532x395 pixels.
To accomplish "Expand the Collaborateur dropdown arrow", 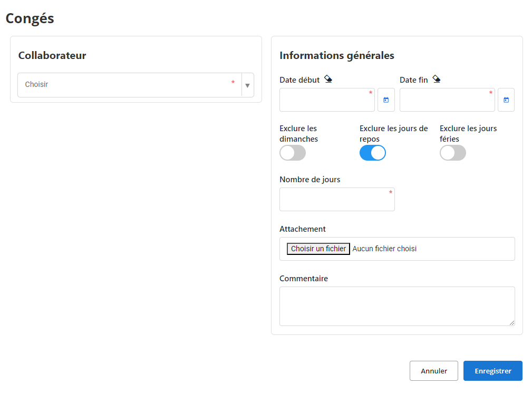I will point(248,85).
